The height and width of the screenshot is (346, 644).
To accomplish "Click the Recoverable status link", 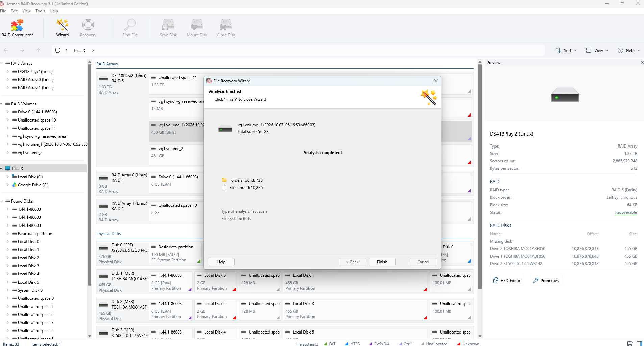I will (626, 212).
